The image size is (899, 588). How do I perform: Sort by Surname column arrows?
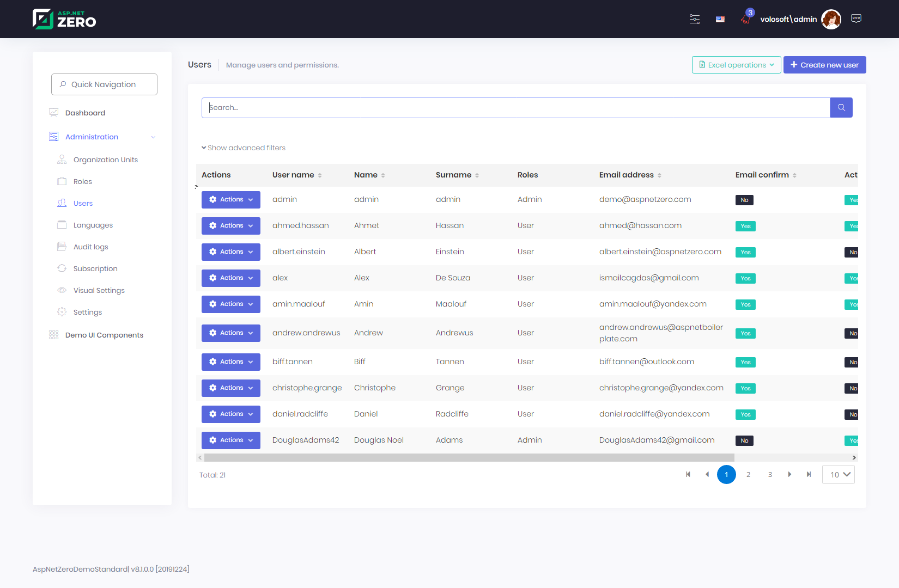pyautogui.click(x=477, y=175)
